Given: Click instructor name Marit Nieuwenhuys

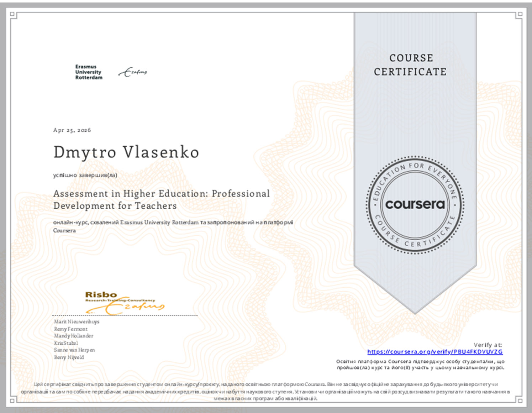Looking at the screenshot, I should pos(77,321).
